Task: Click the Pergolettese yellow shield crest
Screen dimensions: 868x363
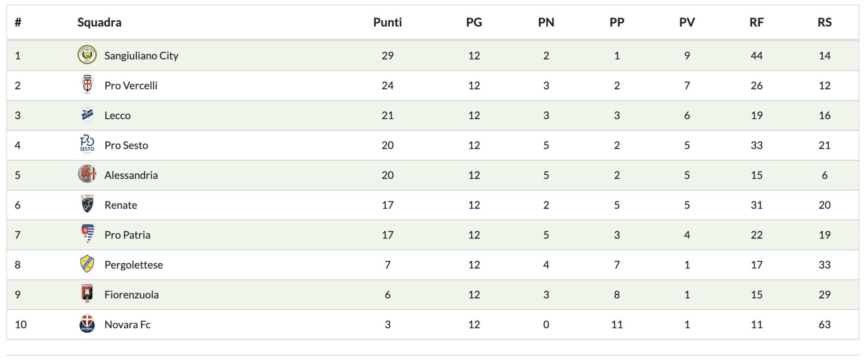Action: click(87, 264)
